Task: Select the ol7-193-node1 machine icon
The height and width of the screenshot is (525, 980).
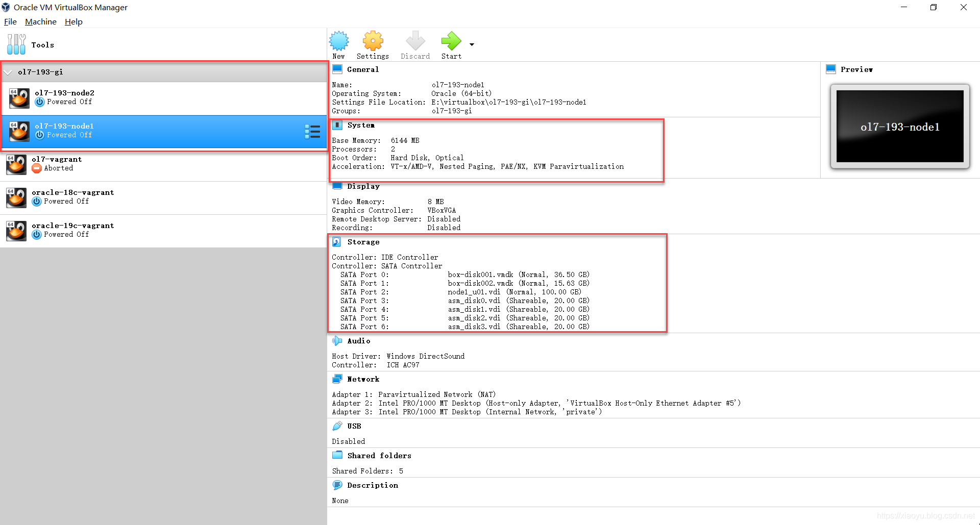Action: tap(19, 131)
